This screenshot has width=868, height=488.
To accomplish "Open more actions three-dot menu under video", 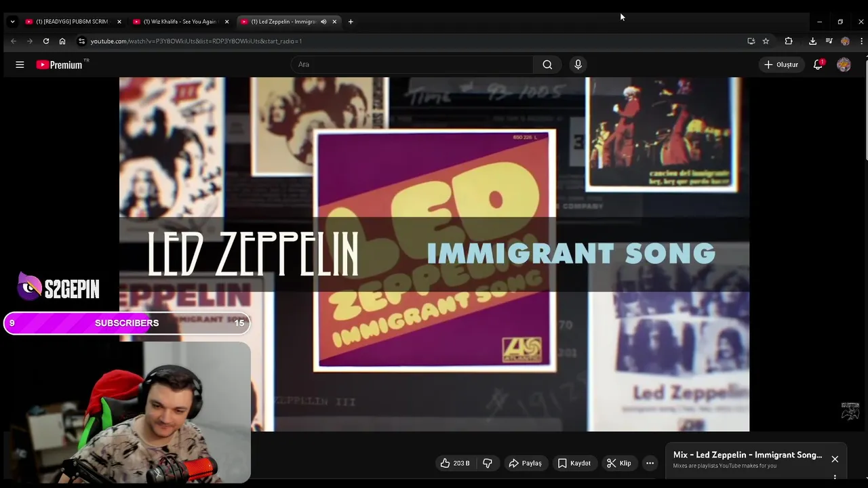I will tap(650, 463).
